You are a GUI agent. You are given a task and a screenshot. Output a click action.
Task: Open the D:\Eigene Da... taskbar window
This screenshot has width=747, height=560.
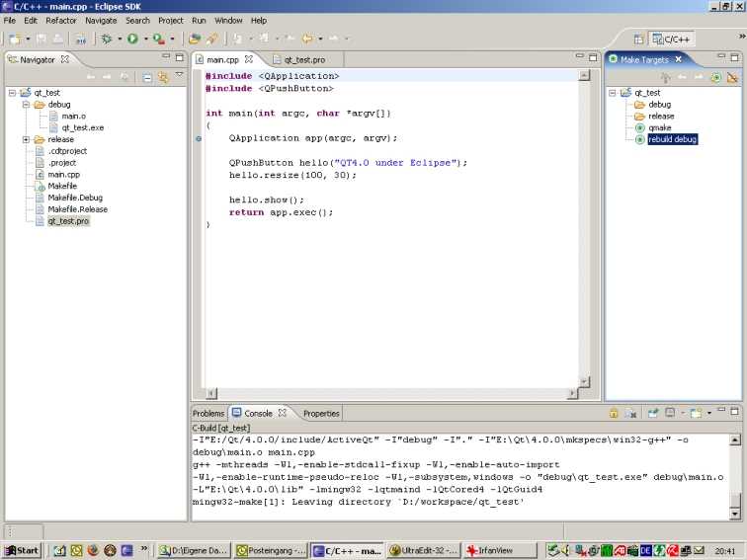pyautogui.click(x=195, y=550)
